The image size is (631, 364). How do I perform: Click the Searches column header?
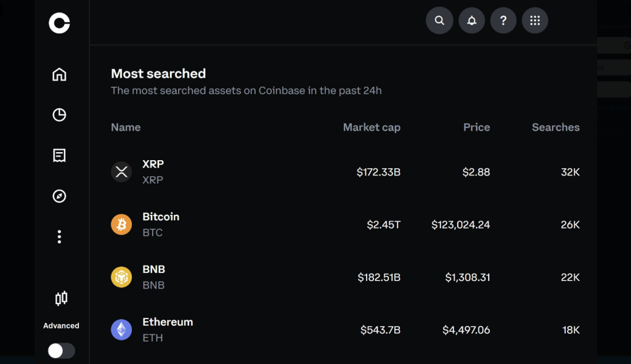click(555, 127)
